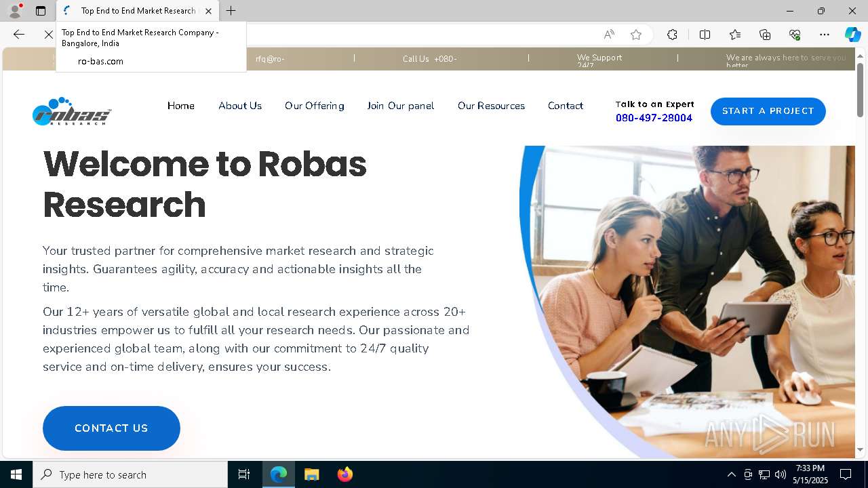
Task: Show hidden system tray icons chevron
Action: (731, 474)
